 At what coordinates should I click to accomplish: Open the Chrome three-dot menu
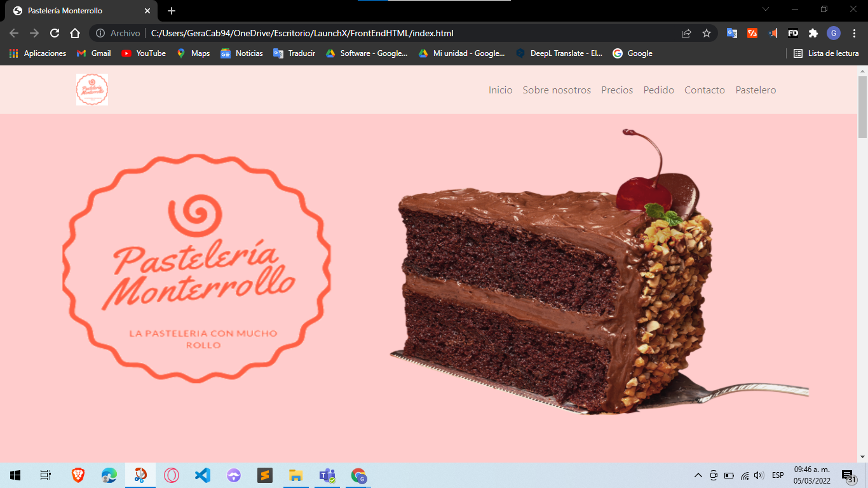854,33
